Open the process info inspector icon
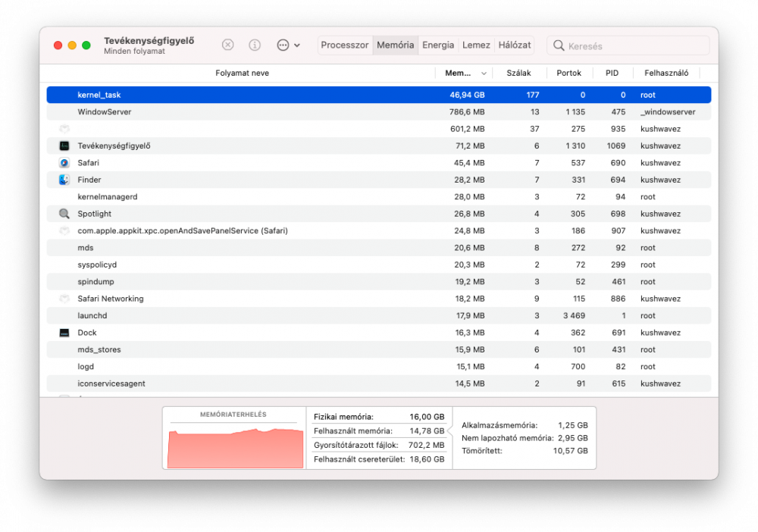Screen dimensions: 758x532 click(255, 45)
